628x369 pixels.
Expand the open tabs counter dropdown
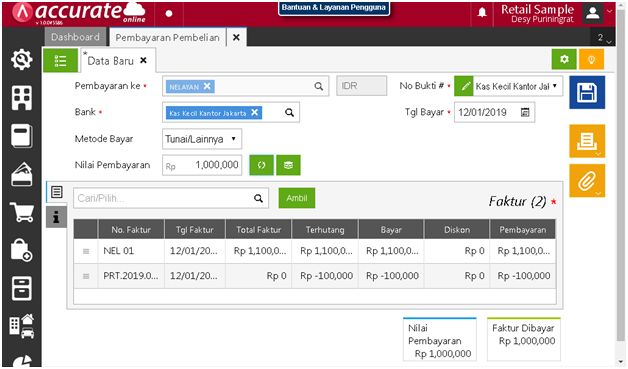coord(604,38)
